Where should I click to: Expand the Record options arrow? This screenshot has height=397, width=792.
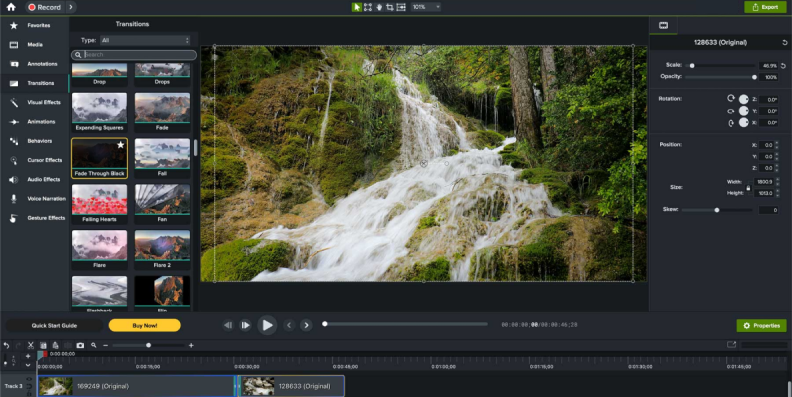(71, 7)
